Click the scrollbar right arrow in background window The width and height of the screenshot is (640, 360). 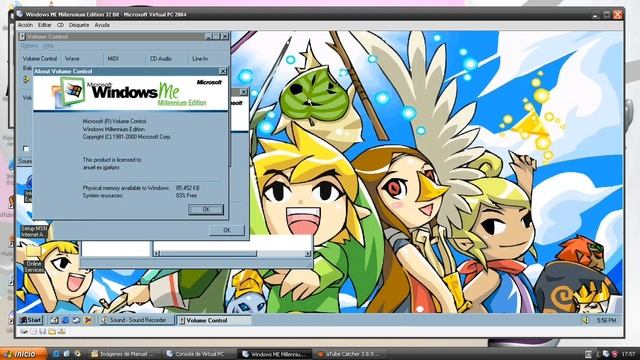tap(308, 253)
